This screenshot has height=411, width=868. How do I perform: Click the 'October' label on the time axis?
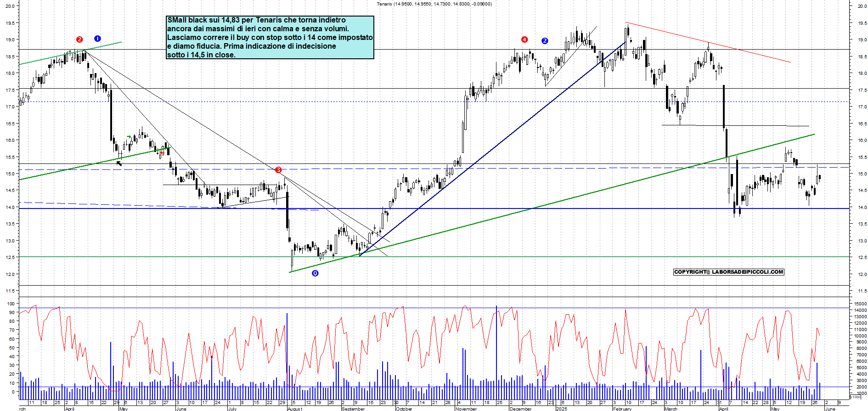pos(404,409)
